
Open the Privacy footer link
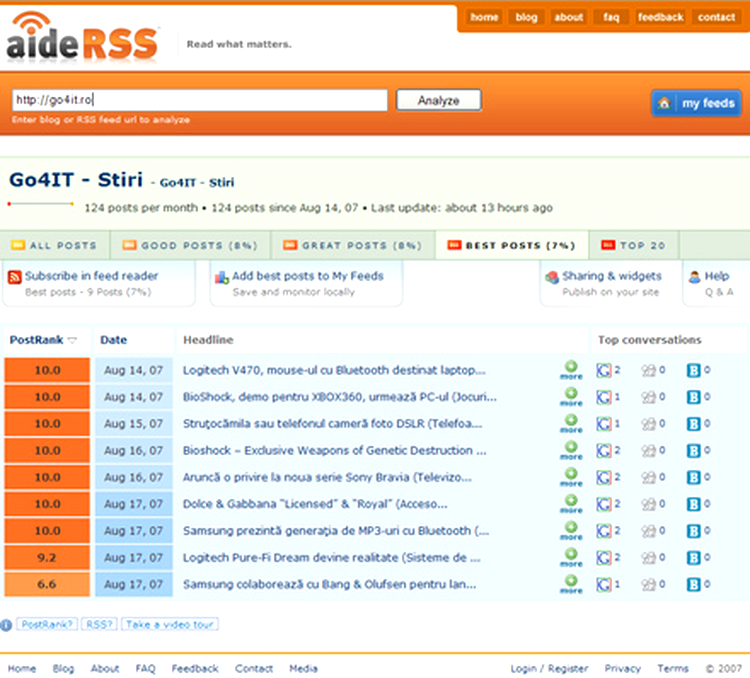(622, 668)
